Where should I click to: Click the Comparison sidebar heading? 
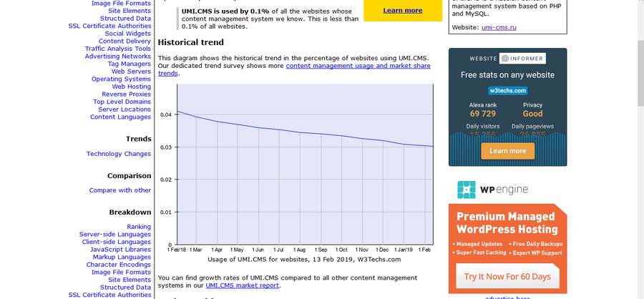[130, 176]
